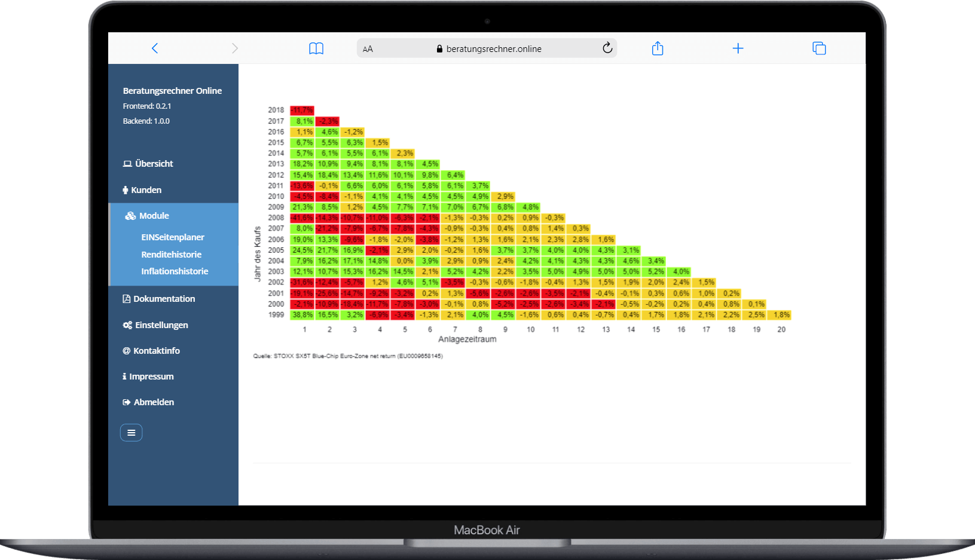Show the tab overview icon

[x=819, y=48]
